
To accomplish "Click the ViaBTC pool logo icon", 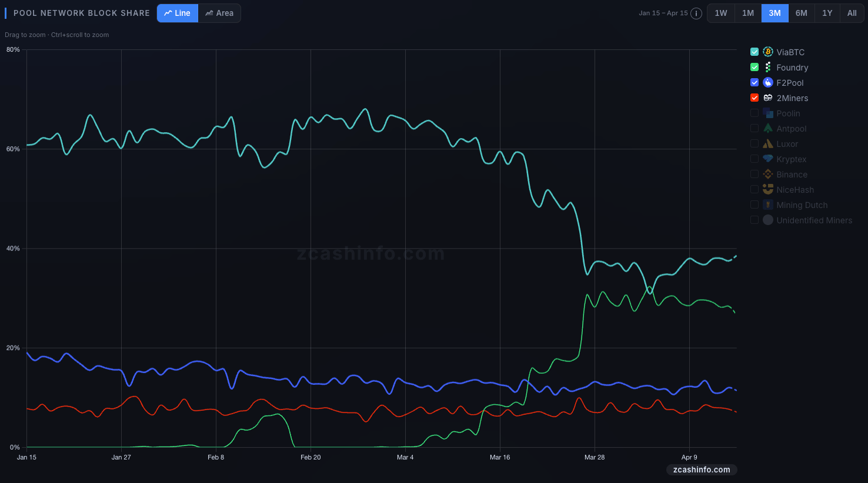I will click(768, 52).
